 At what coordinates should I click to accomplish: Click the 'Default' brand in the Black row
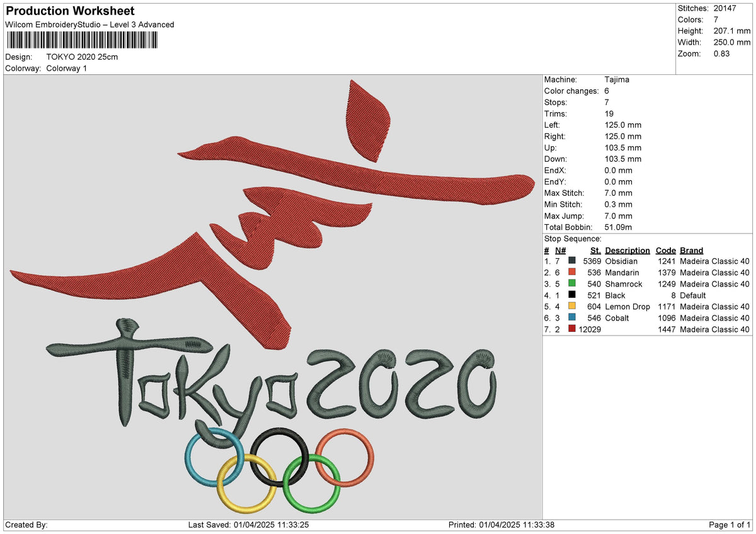pos(693,295)
